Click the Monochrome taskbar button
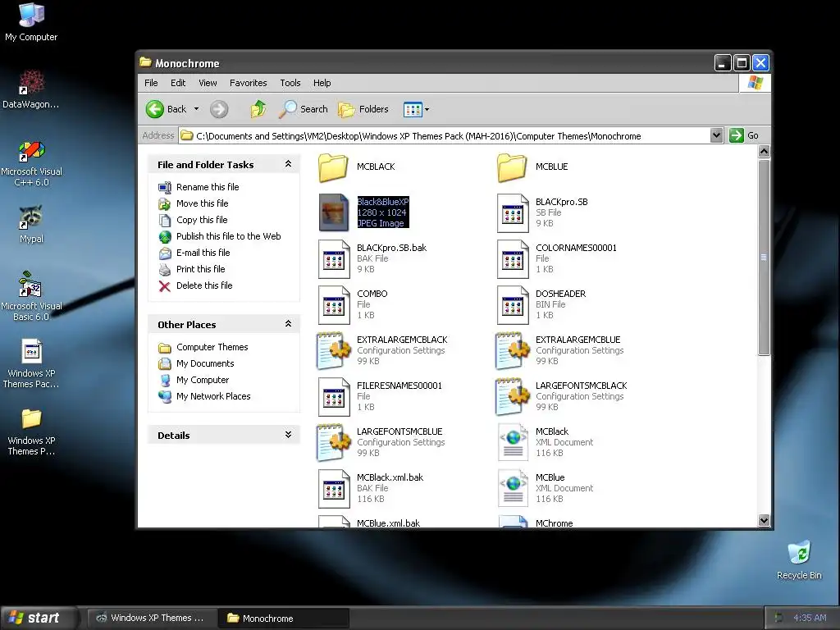This screenshot has width=840, height=630. [x=283, y=619]
